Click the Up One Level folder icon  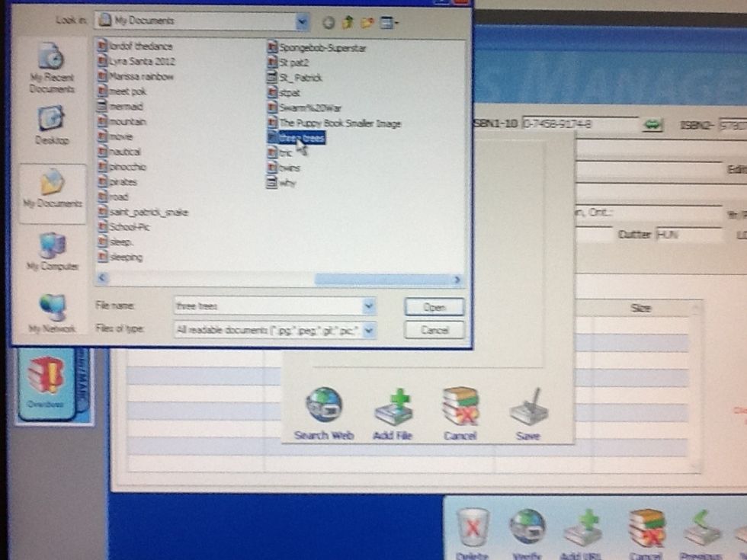point(347,22)
